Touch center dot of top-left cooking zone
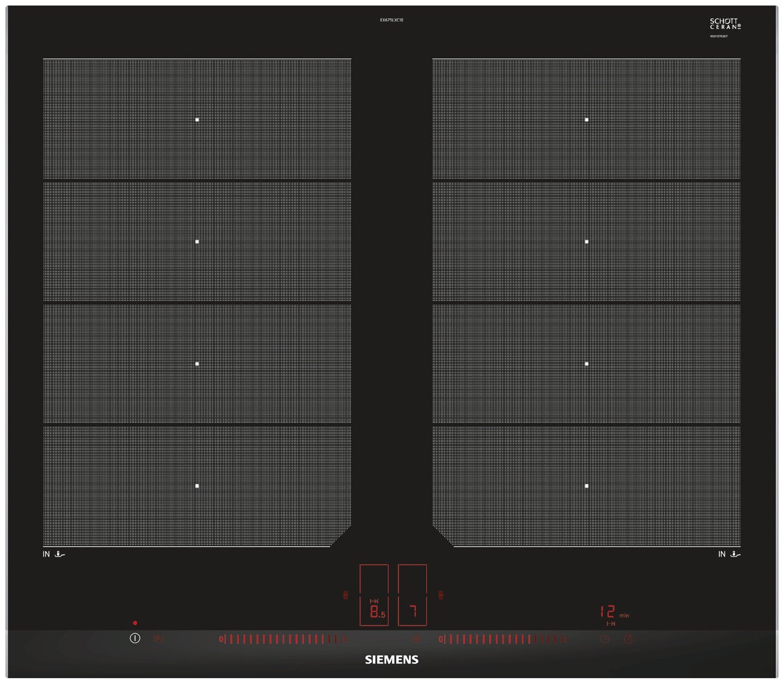 (x=197, y=119)
